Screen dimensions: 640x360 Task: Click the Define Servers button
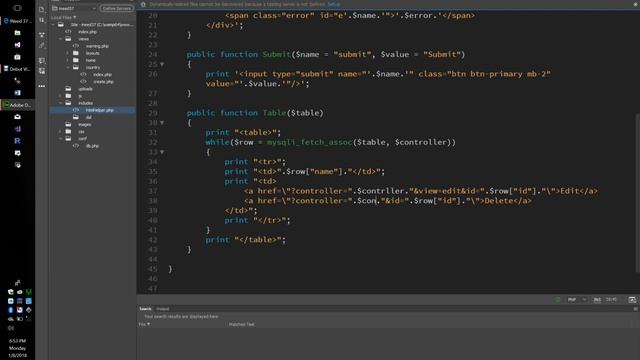(x=117, y=8)
